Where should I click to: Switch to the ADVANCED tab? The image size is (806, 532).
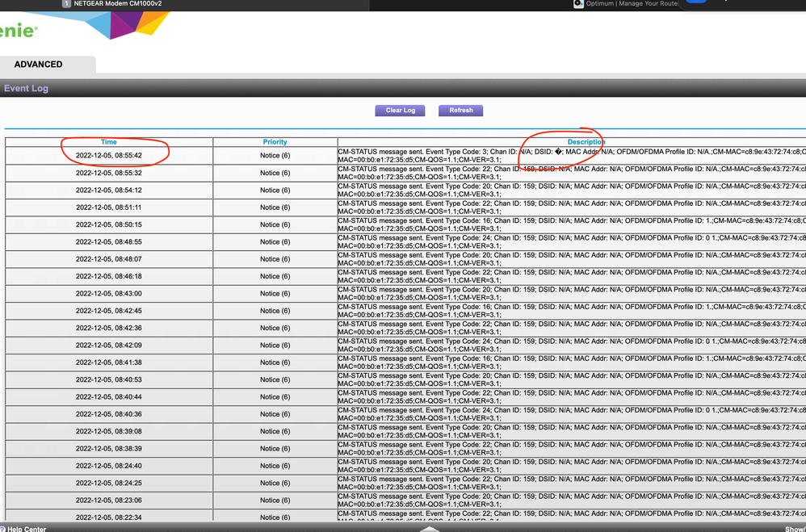coord(39,64)
